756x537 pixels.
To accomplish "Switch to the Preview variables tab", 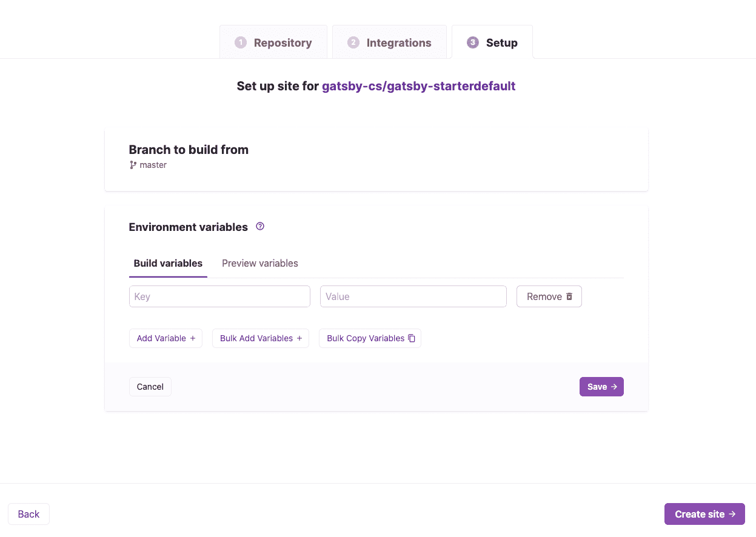I will coord(260,263).
